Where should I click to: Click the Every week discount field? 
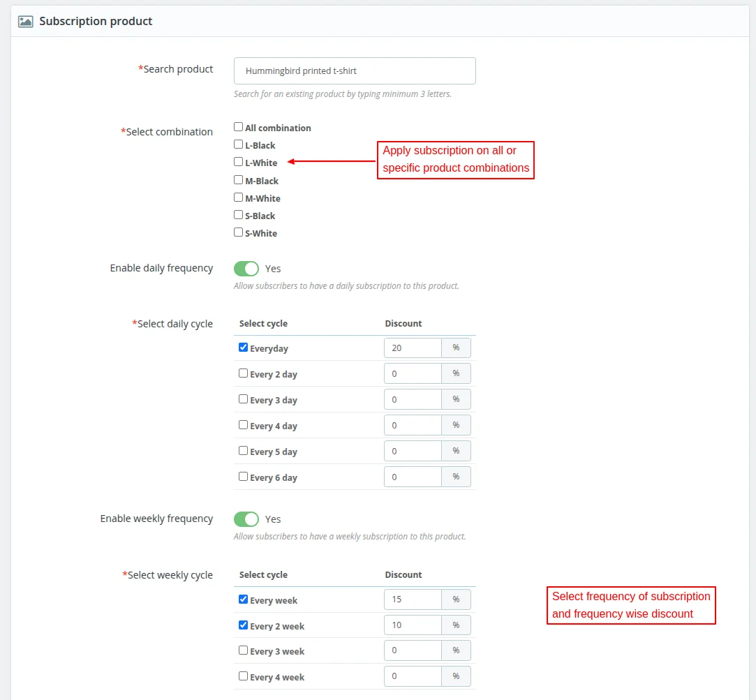click(x=413, y=600)
